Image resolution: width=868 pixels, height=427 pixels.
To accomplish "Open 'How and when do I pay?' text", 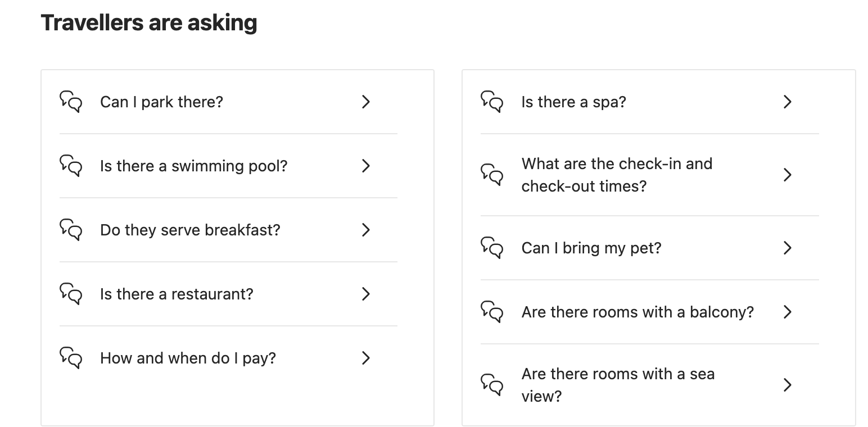I will 188,358.
